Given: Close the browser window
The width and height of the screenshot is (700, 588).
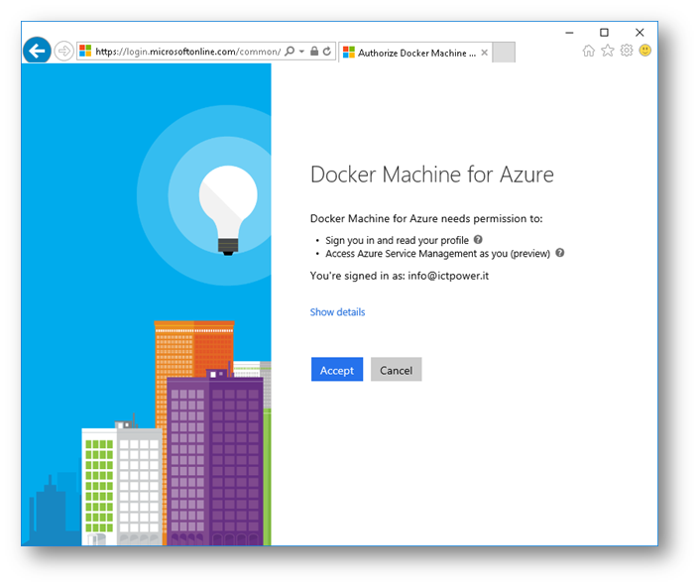Looking at the screenshot, I should pos(640,33).
